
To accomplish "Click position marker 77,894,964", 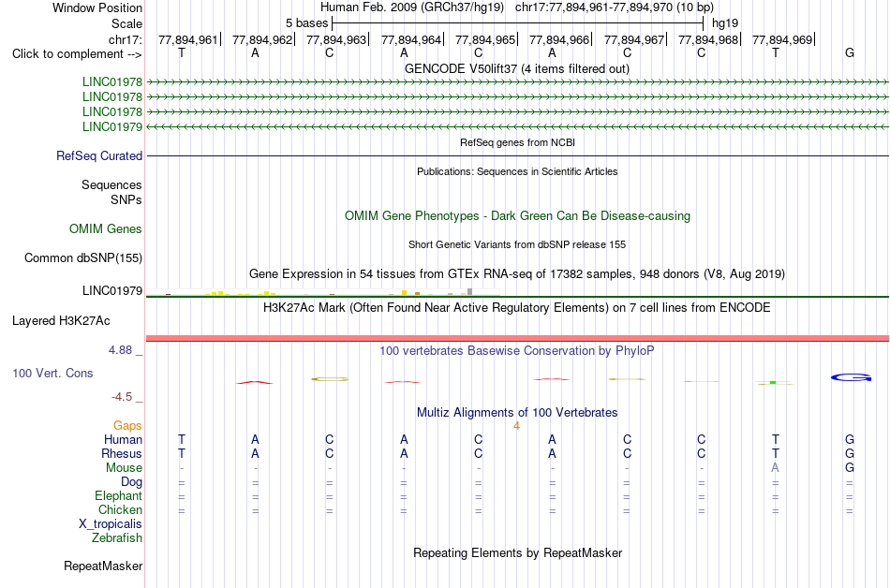I will click(x=411, y=39).
